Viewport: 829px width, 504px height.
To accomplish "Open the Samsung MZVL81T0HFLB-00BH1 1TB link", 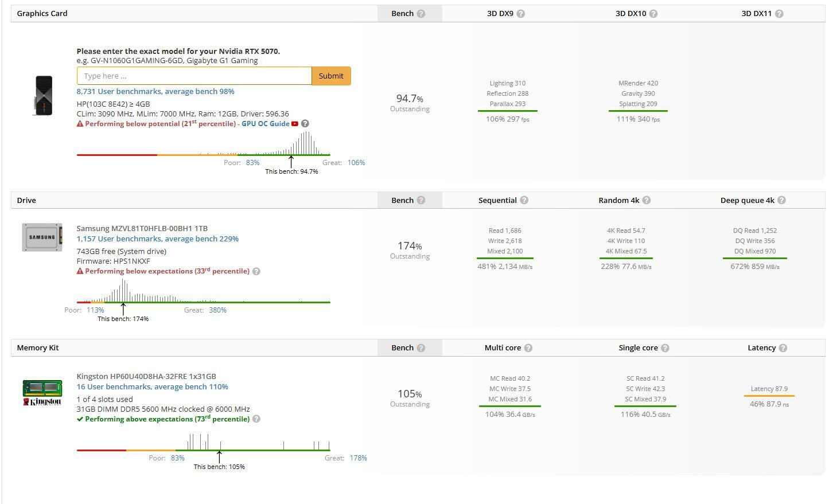I will (x=142, y=228).
